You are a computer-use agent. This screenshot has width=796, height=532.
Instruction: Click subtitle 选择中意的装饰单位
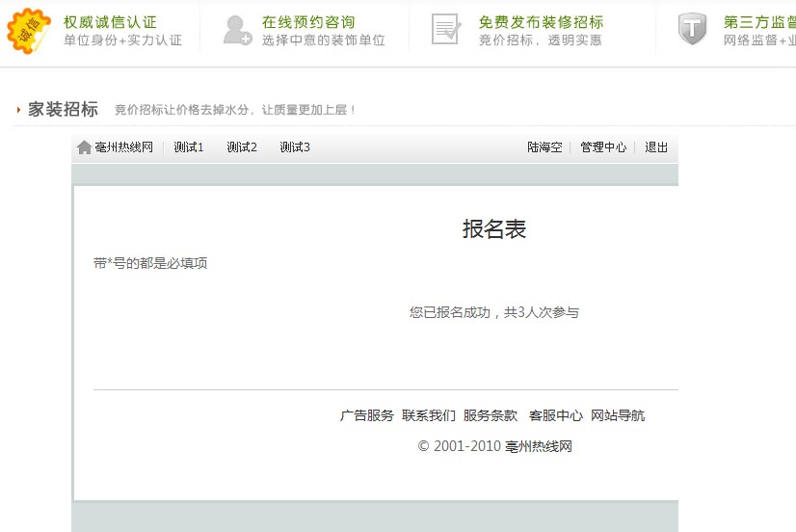point(324,40)
